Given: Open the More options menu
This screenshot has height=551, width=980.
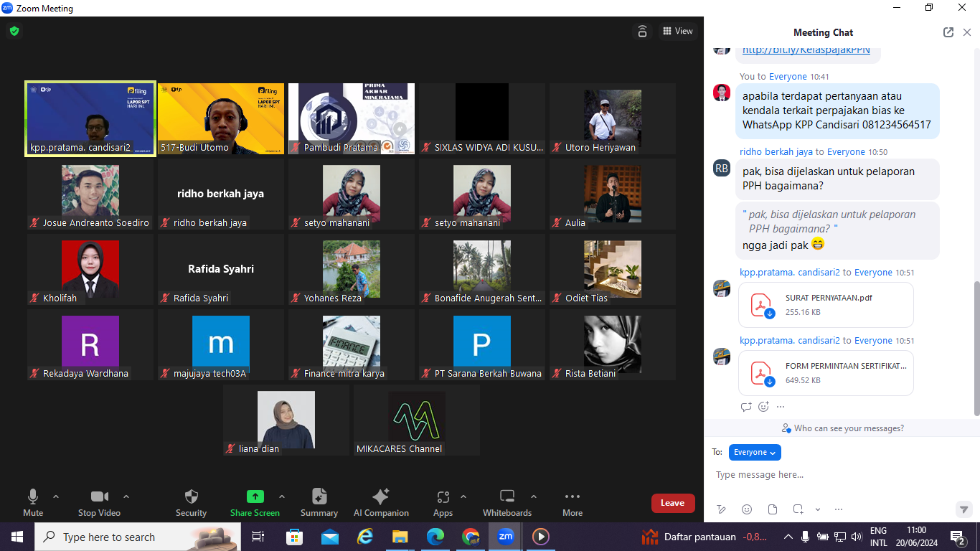Looking at the screenshot, I should point(572,496).
